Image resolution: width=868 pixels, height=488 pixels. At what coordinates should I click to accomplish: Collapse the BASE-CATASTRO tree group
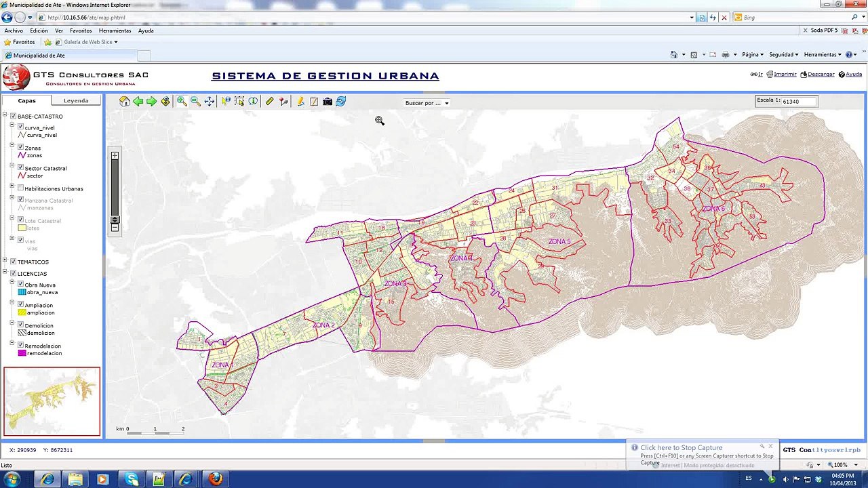[5, 115]
